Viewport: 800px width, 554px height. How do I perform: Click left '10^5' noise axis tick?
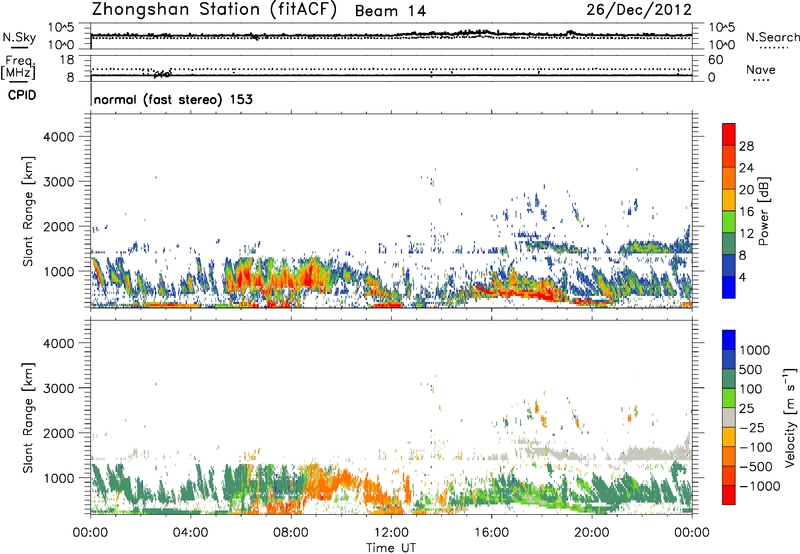pyautogui.click(x=61, y=28)
